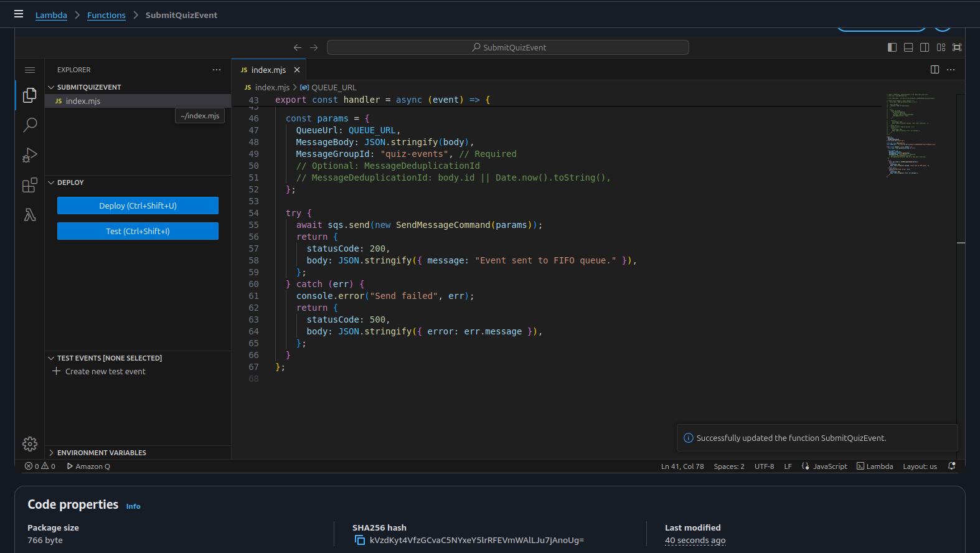Click the Manage gear icon
The image size is (980, 553).
[30, 444]
